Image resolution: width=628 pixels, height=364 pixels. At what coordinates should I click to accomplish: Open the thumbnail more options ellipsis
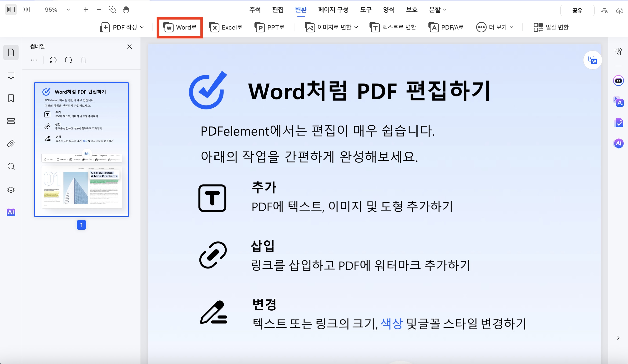pyautogui.click(x=34, y=60)
